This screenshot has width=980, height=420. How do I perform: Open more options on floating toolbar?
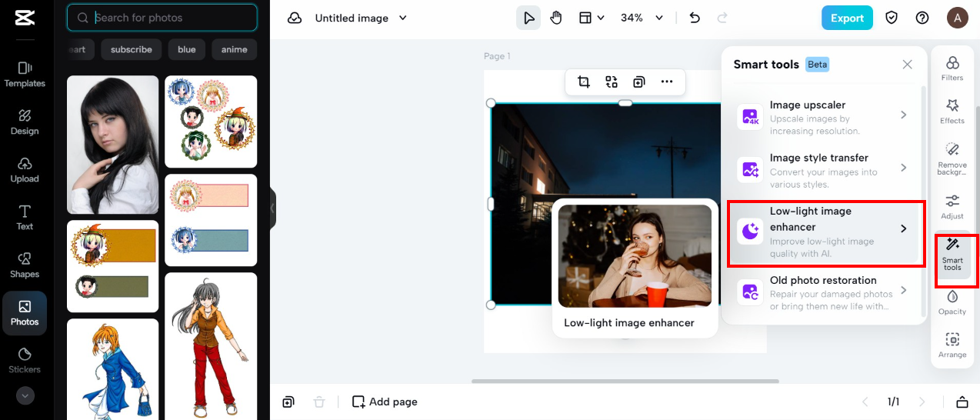(x=667, y=82)
